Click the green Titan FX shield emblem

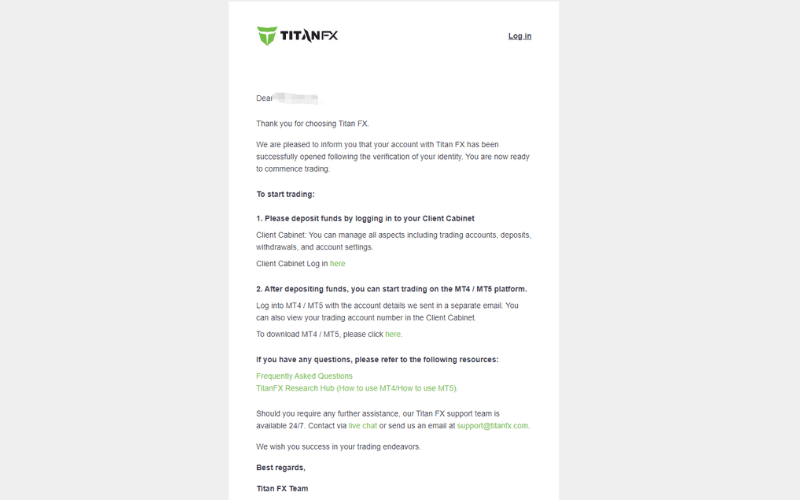click(x=267, y=36)
